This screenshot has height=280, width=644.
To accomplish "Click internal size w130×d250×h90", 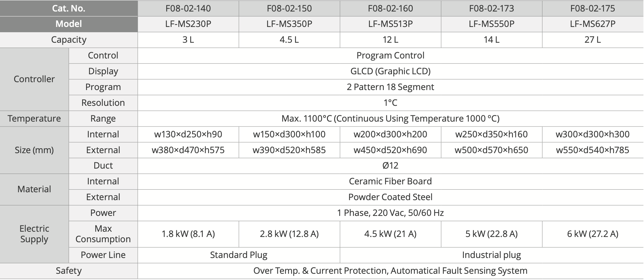I will [x=188, y=134].
